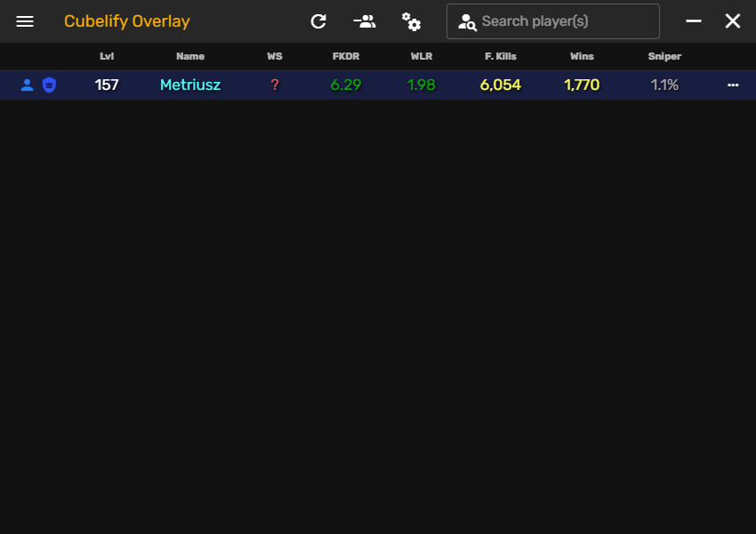This screenshot has height=534, width=756.
Task: Open the hamburger menu
Action: 25,21
